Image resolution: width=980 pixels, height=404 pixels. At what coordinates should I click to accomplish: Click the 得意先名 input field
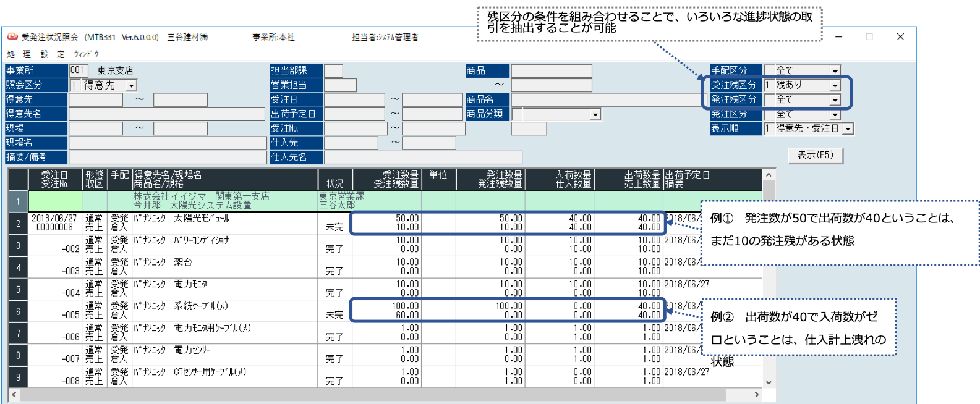(166, 114)
